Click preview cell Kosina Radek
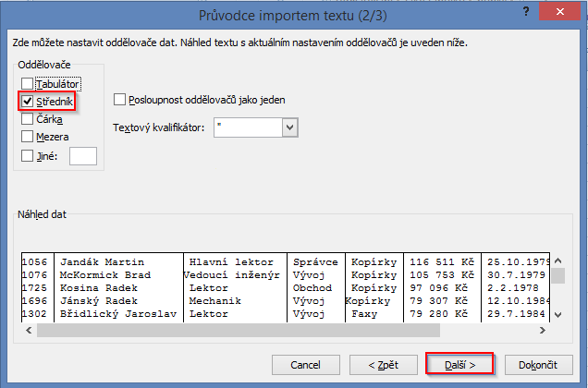 click(x=99, y=288)
